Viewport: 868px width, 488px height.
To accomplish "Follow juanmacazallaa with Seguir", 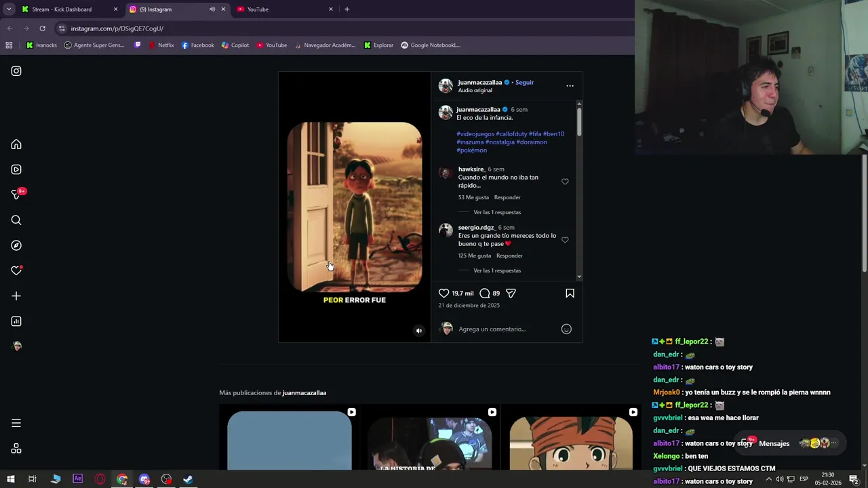I will [524, 82].
